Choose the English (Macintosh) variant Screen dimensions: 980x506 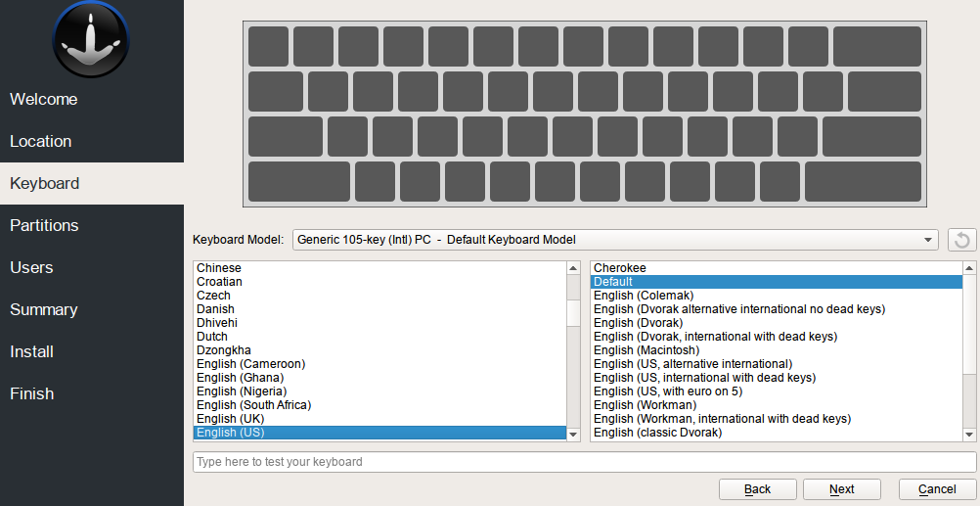pos(777,350)
